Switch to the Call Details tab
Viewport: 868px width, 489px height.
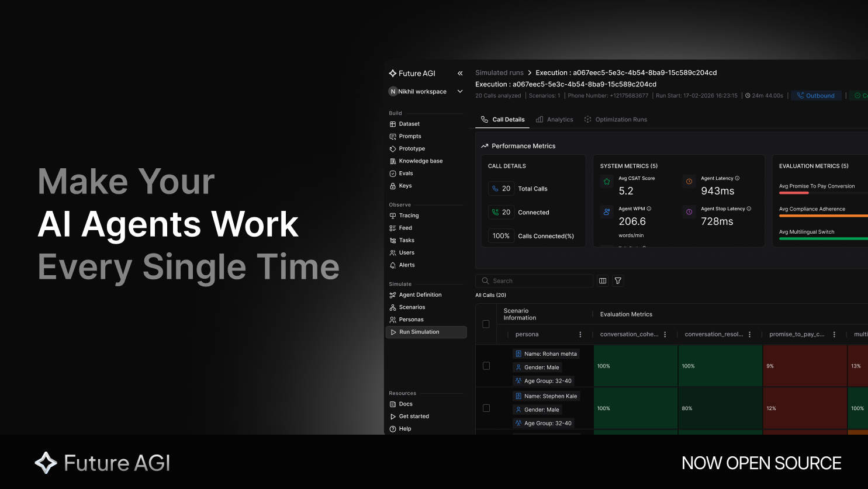(503, 120)
